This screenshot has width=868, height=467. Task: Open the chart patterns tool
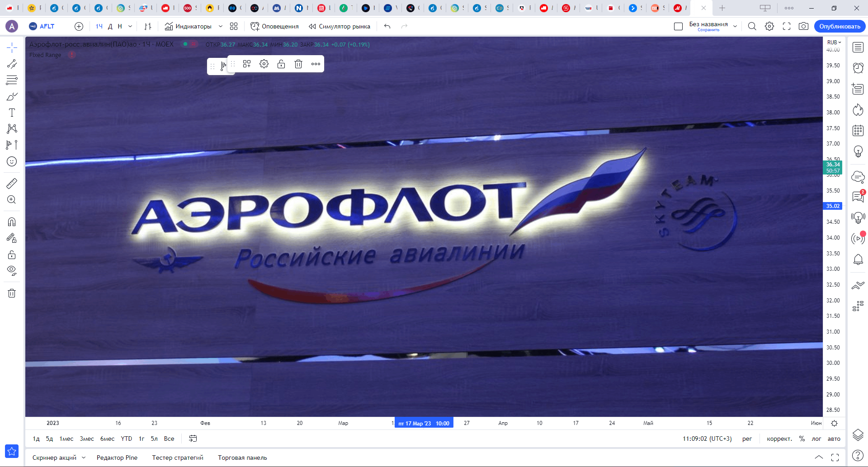(12, 129)
